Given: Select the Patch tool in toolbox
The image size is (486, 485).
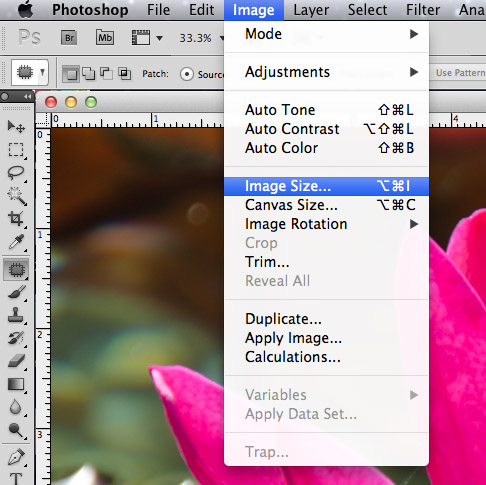Looking at the screenshot, I should tap(16, 269).
